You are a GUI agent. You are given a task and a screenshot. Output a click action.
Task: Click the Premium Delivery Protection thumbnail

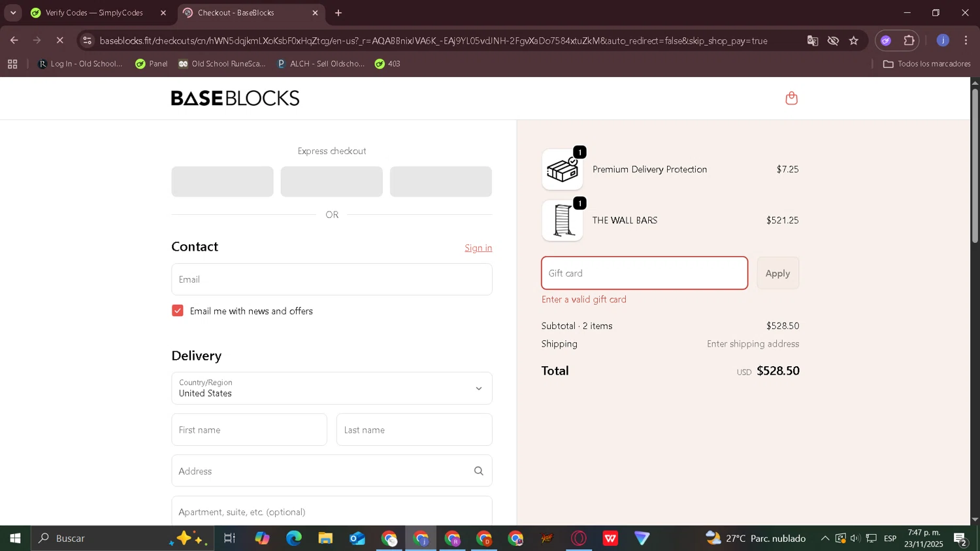pos(563,169)
